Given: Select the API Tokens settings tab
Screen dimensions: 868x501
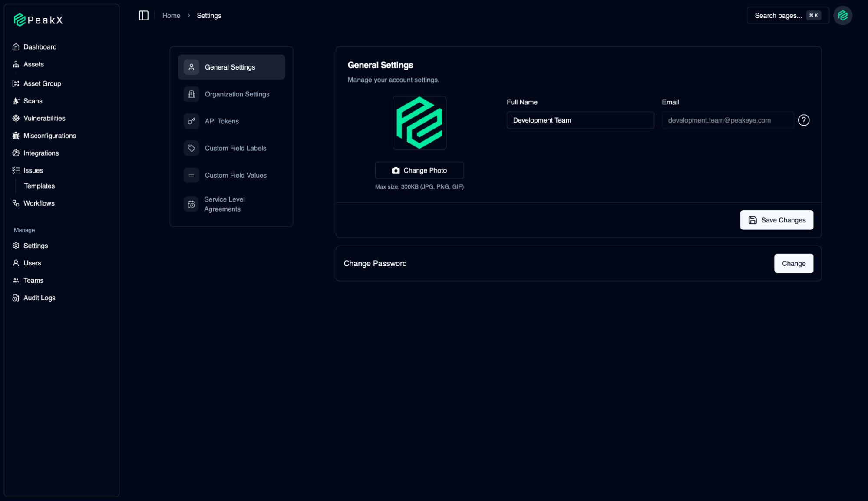Looking at the screenshot, I should click(221, 121).
